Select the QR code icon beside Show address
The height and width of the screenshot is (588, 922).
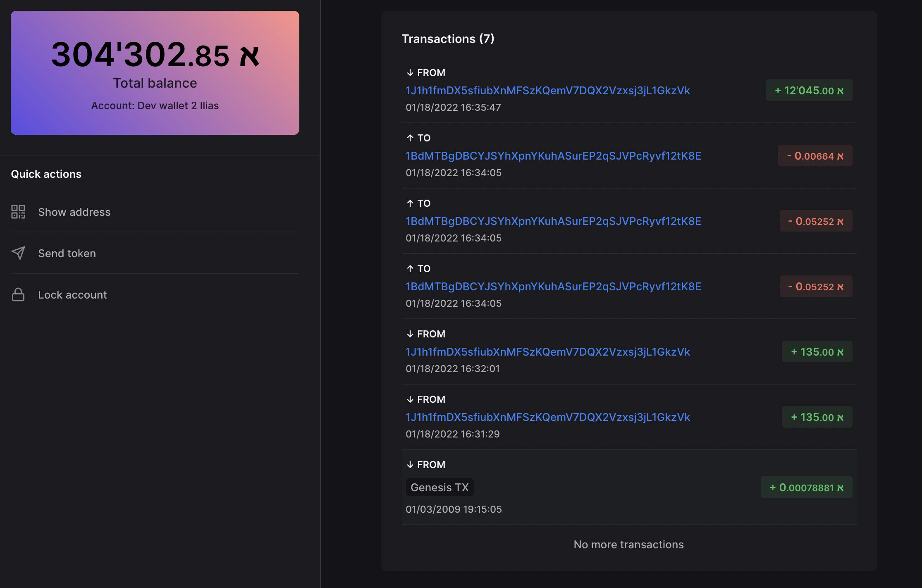(x=18, y=212)
